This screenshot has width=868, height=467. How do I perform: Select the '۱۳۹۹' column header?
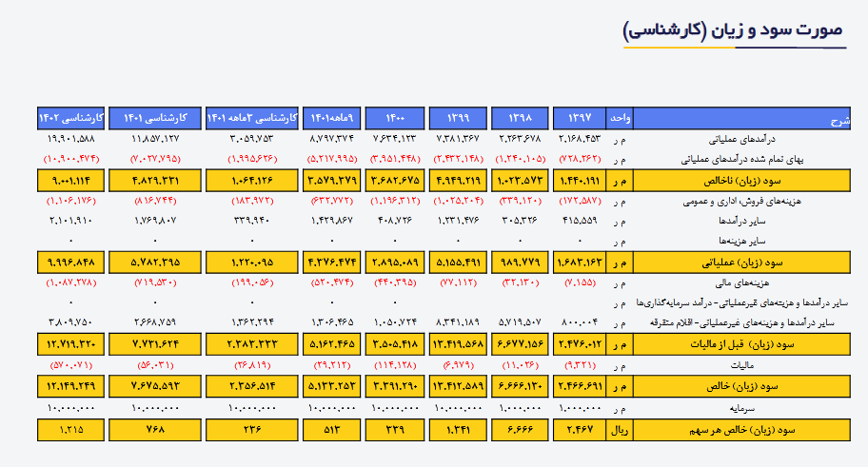458,118
